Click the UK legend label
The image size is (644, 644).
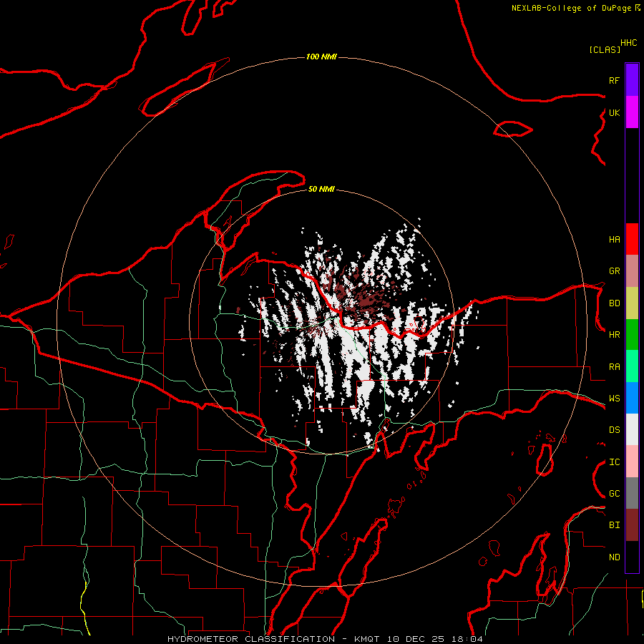click(x=615, y=112)
